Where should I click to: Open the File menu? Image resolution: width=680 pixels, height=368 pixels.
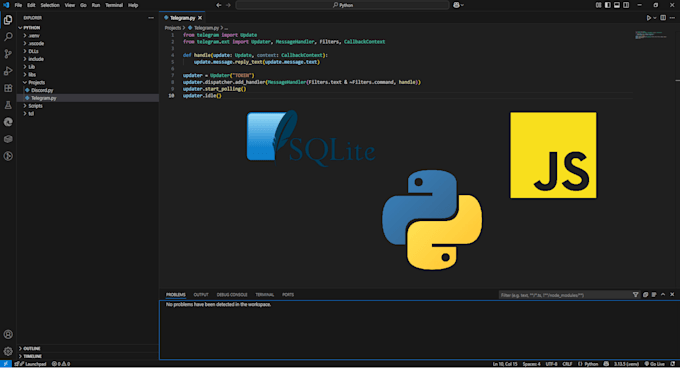click(x=18, y=5)
